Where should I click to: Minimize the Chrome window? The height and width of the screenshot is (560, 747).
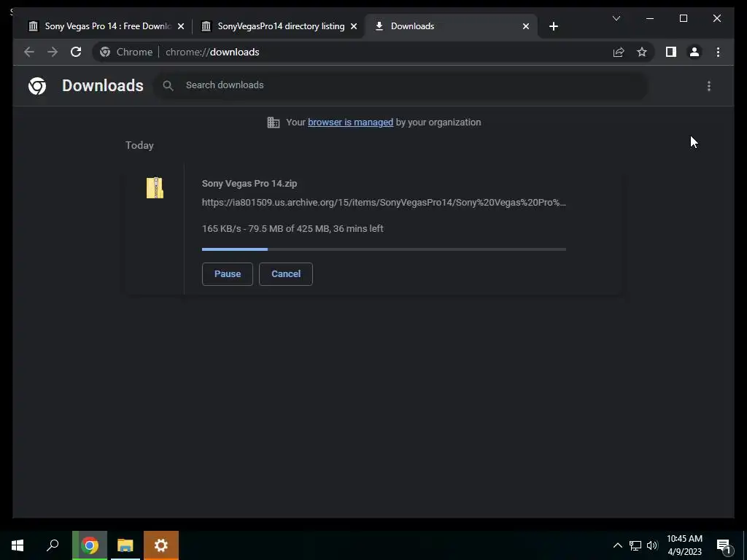[650, 18]
